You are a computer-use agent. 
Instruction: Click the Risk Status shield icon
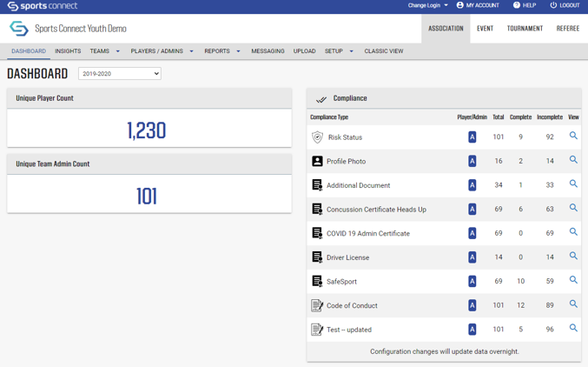[317, 137]
